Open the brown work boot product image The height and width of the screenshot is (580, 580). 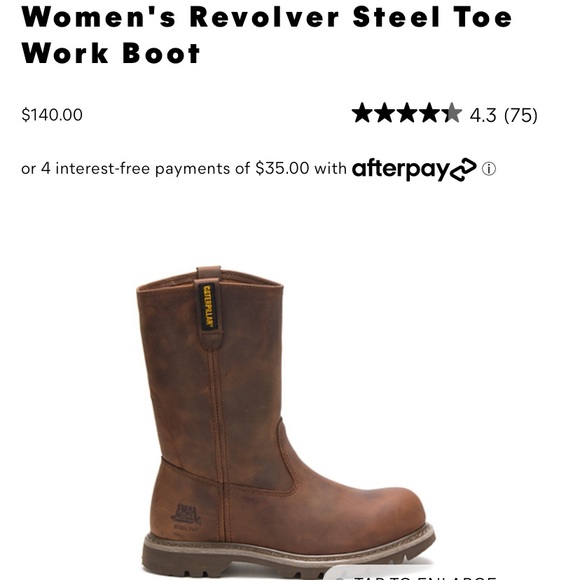click(x=286, y=422)
